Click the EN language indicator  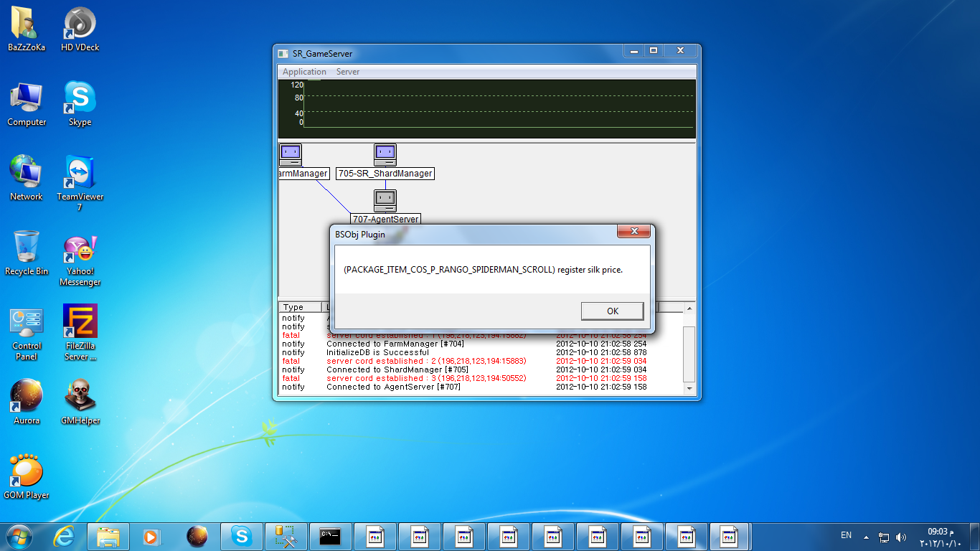846,535
